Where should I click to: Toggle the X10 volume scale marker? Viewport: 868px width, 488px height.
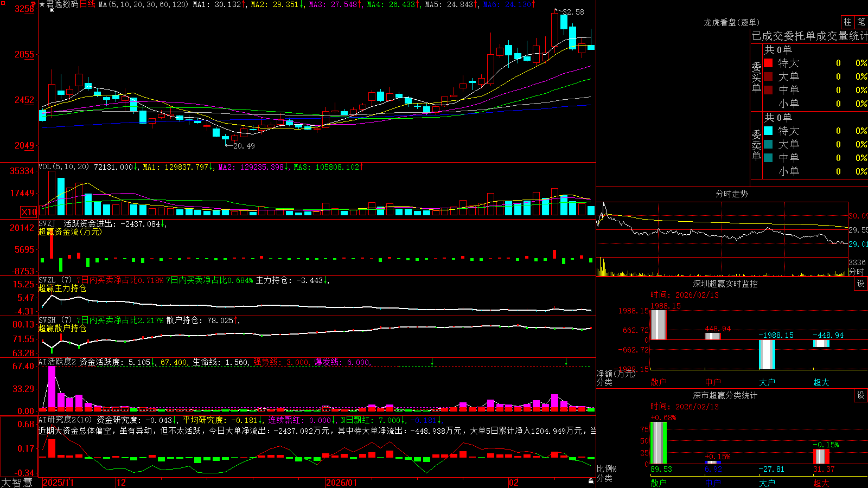[29, 212]
